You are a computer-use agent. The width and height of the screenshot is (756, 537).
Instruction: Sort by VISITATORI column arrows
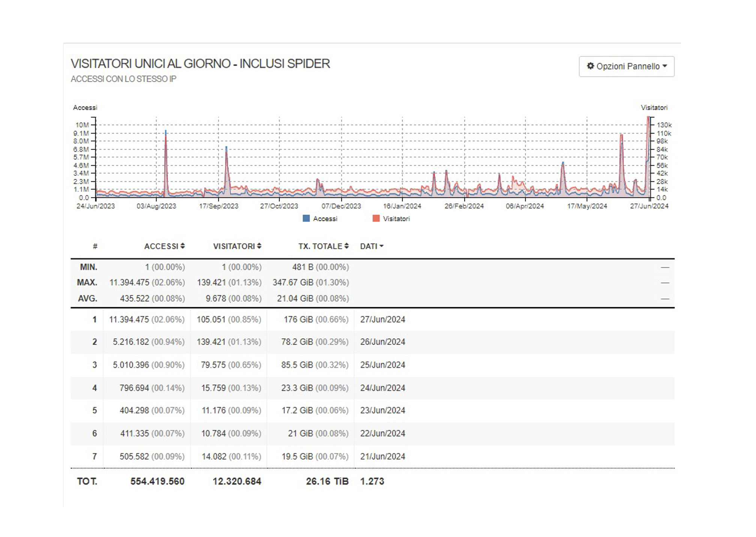(259, 246)
